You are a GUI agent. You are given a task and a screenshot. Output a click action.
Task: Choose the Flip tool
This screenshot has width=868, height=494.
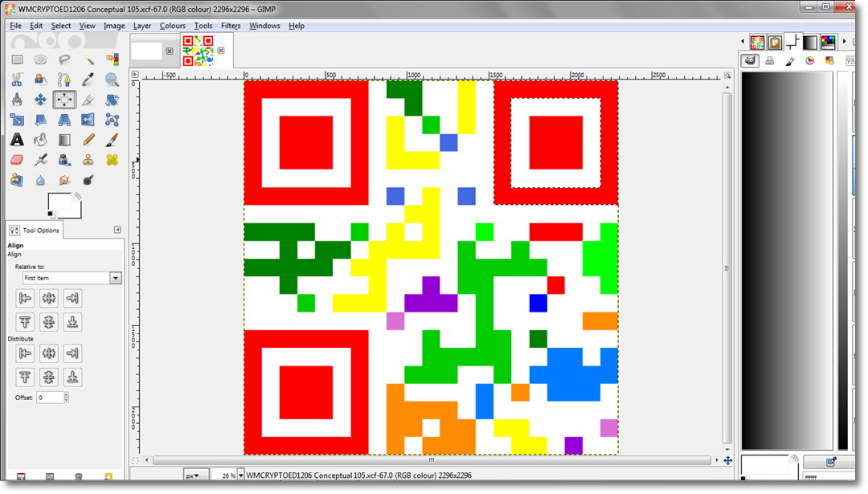pyautogui.click(x=88, y=120)
